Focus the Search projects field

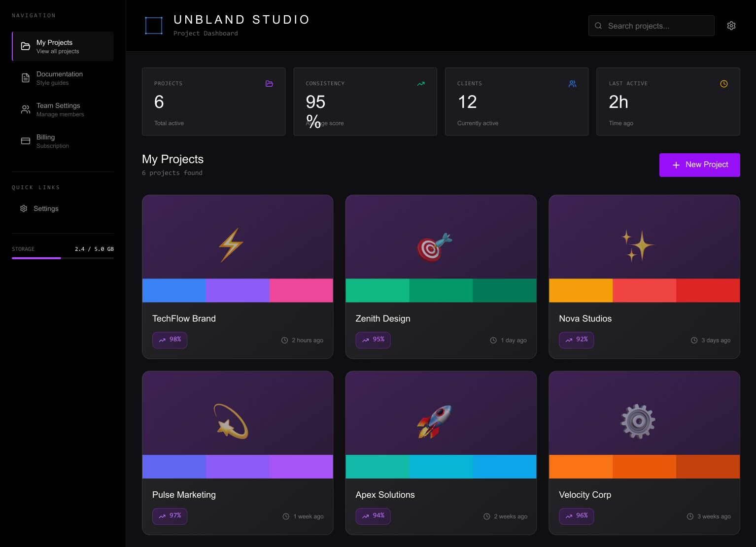[651, 26]
